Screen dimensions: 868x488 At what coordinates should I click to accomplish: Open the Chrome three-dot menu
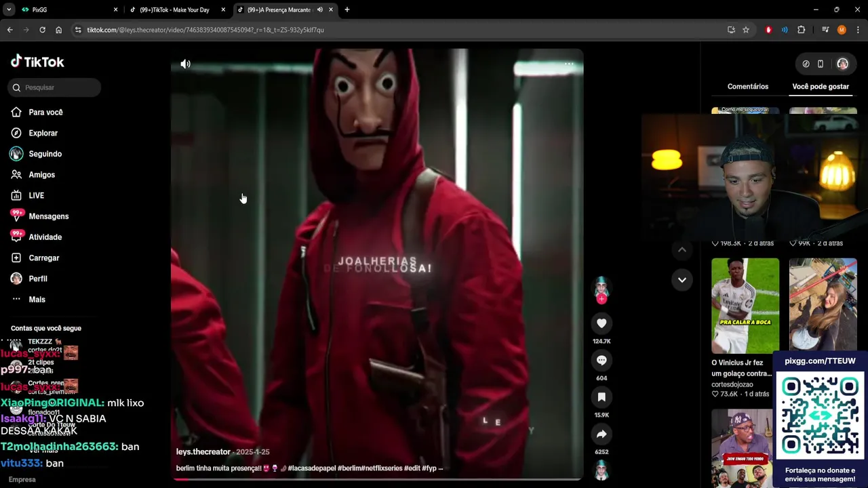click(858, 30)
